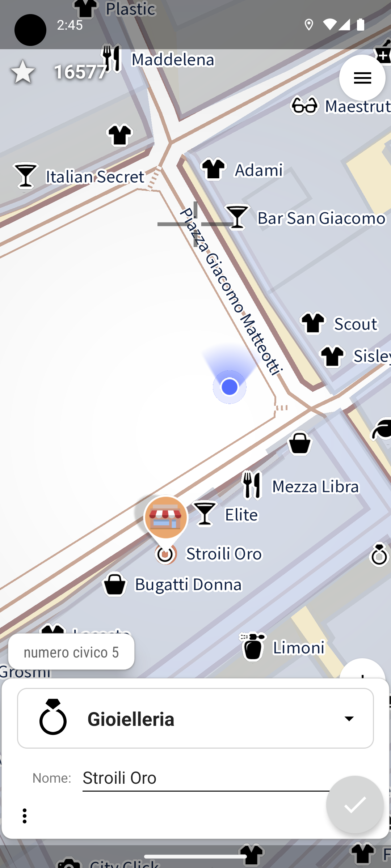391x868 pixels.
Task: Tap the blue GPS location dot
Action: pyautogui.click(x=230, y=387)
